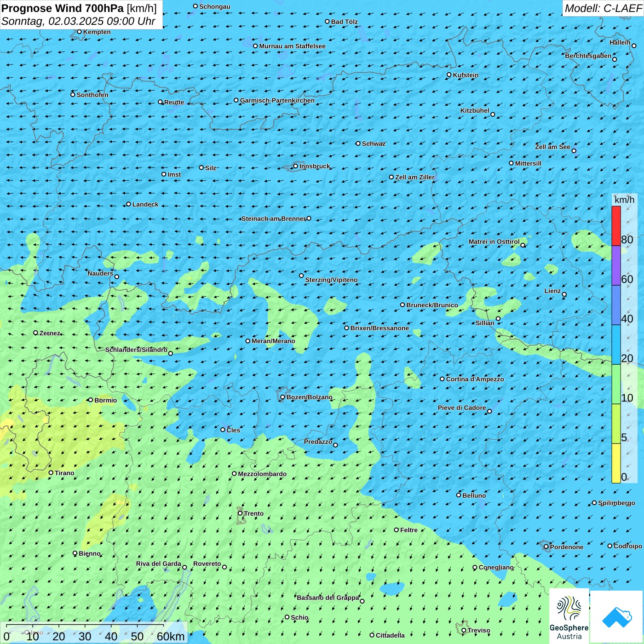This screenshot has height=644, width=644.
Task: Click the 'Modell: C-LAEF' label
Action: pos(603,8)
